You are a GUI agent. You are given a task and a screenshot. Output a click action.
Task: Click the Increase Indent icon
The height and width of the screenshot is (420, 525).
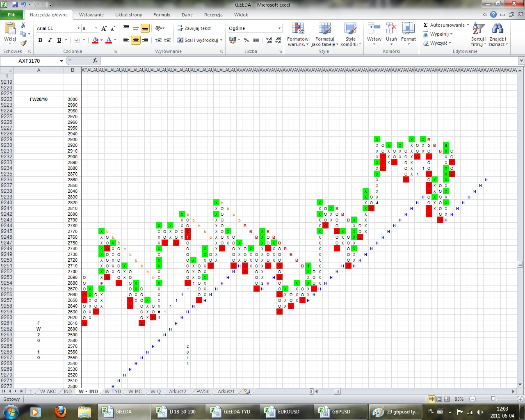[x=168, y=40]
